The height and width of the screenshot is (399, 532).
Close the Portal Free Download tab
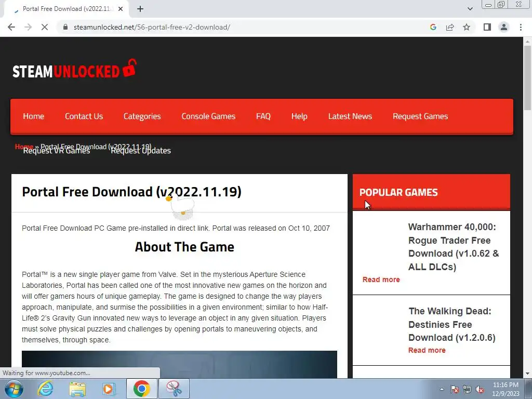[121, 9]
